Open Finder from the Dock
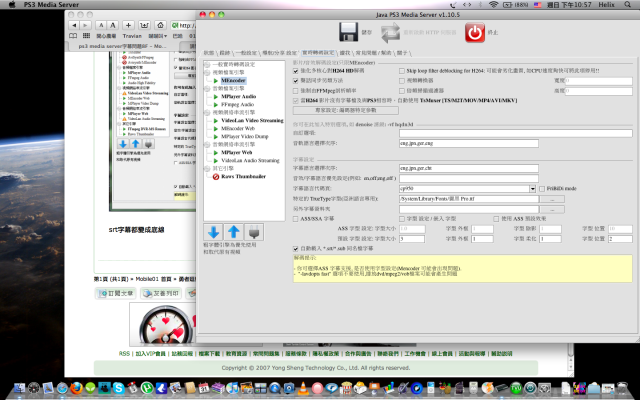640x400 pixels. (19, 387)
